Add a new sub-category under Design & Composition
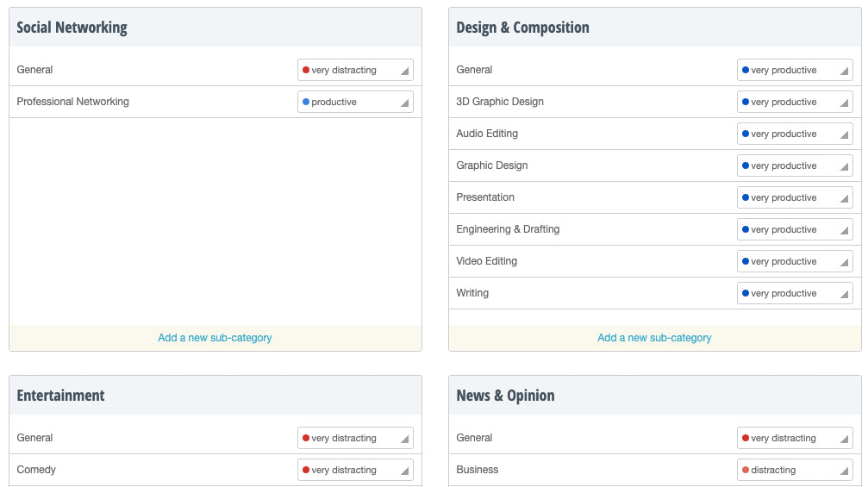The height and width of the screenshot is (487, 868). pos(654,338)
